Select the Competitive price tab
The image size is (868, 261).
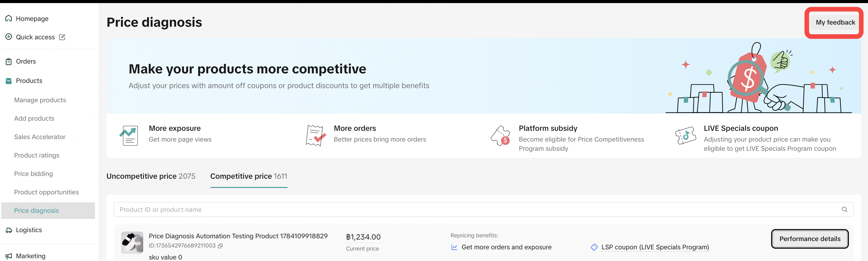[249, 176]
